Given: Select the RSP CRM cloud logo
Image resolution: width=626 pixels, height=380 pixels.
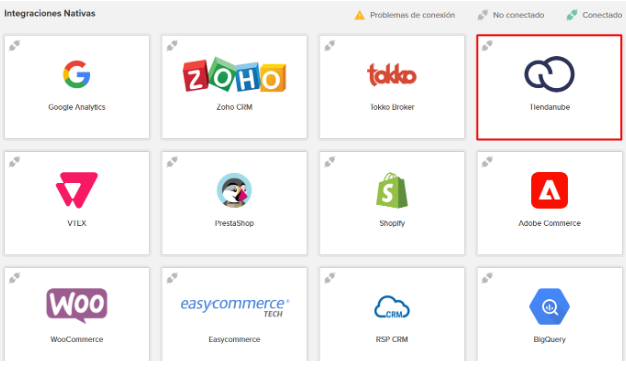Looking at the screenshot, I should click(x=392, y=307).
